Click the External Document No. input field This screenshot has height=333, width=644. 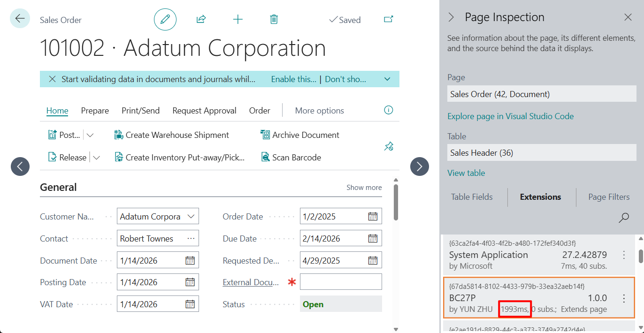341,282
